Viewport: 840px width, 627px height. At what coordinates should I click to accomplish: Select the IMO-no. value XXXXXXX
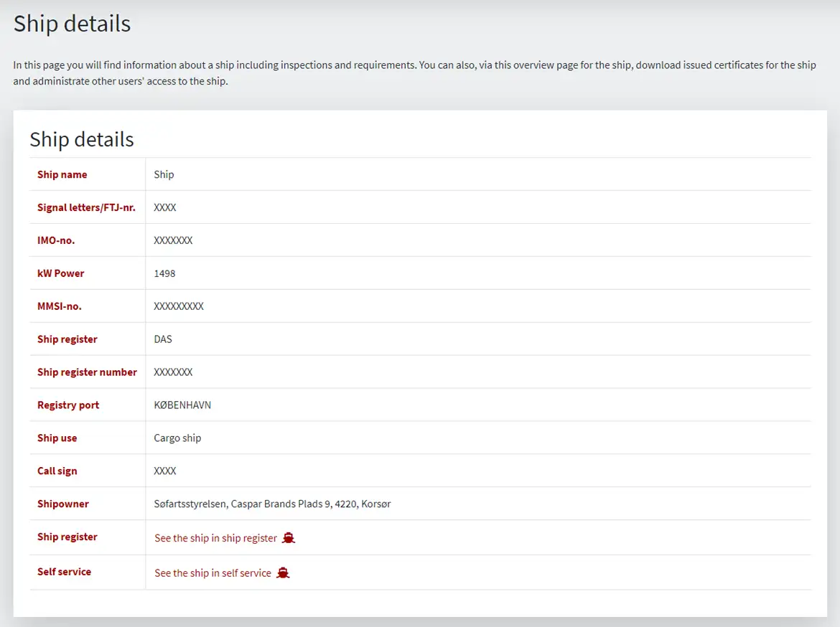click(173, 240)
